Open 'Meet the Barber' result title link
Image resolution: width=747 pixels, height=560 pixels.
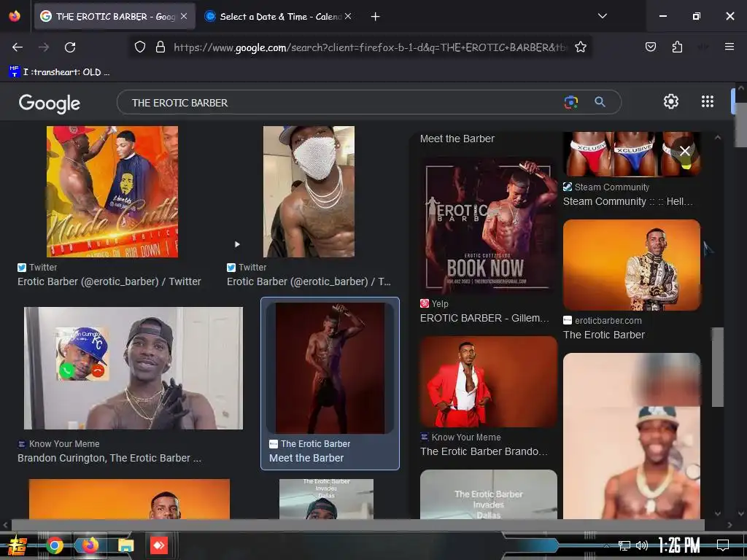click(x=306, y=458)
